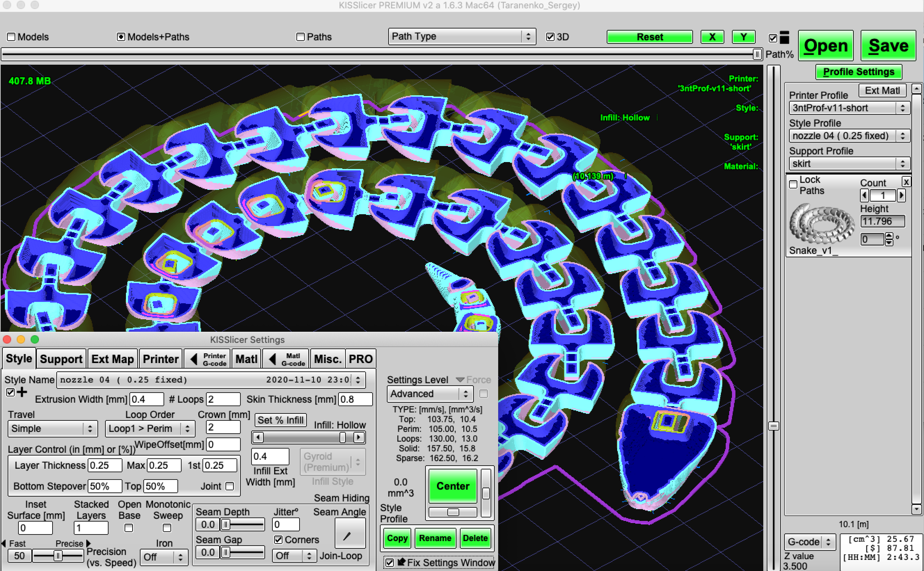The image size is (924, 571).
Task: Open the Loop Order dropdown
Action: (x=149, y=429)
